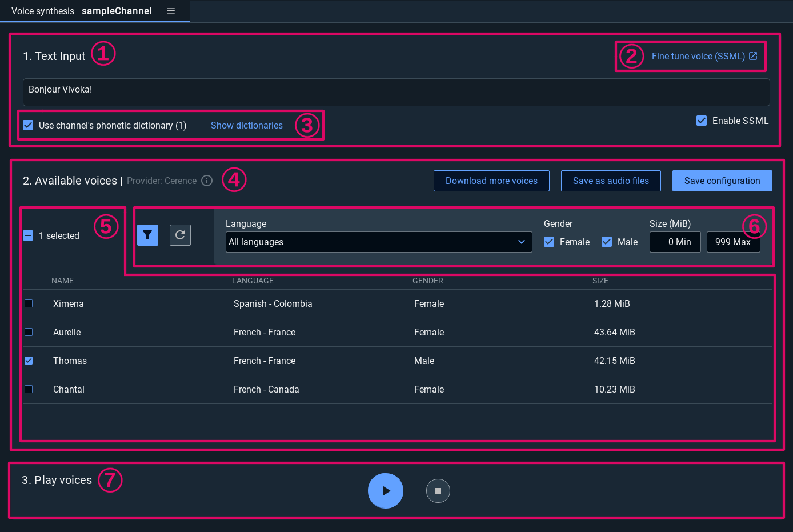Disable channel's phonetic dictionary checkbox
793x532 pixels.
28,125
